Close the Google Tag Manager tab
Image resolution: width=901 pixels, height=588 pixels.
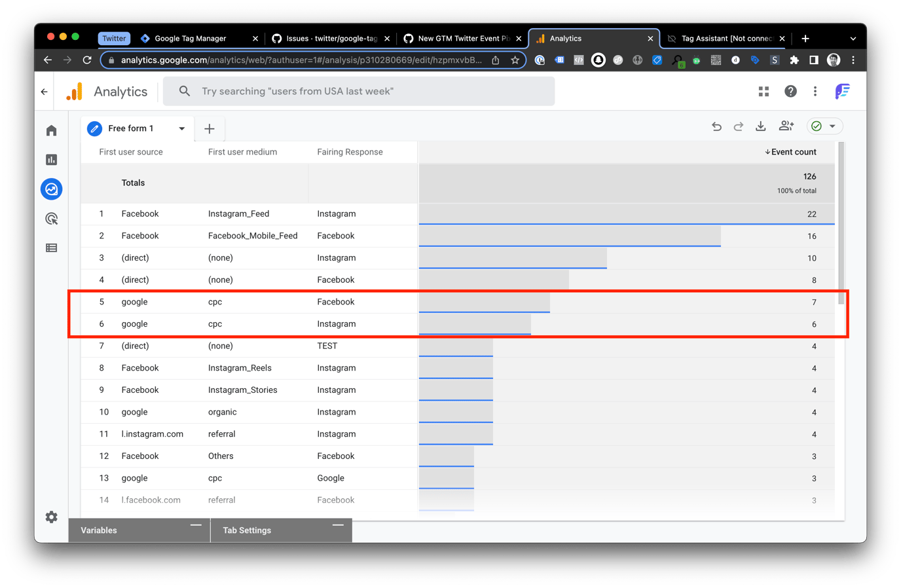[x=255, y=39]
